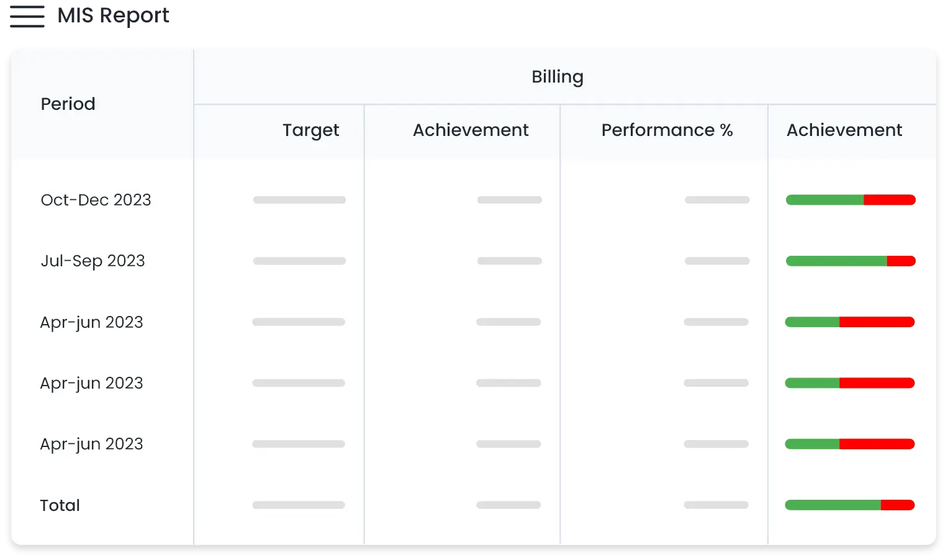Screen dimensions: 948x560
Task: Select the Performance % column header
Action: click(x=667, y=130)
